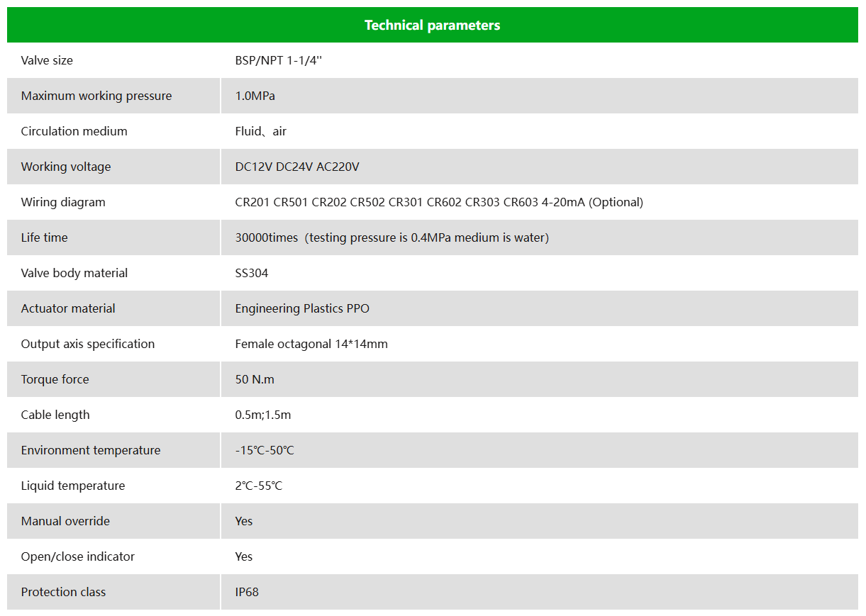Click the Technical parameters green header
This screenshot has height=616, width=866.
433,25
